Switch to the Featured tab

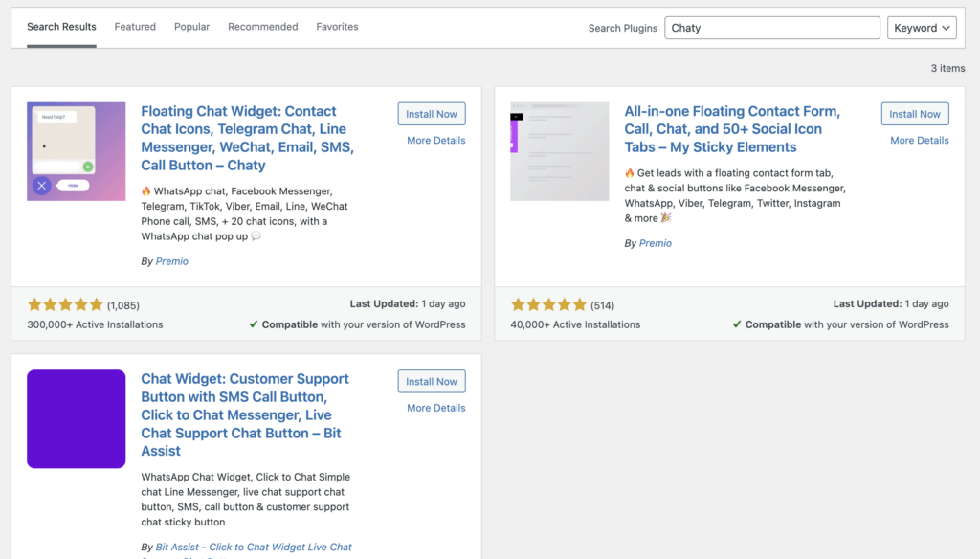tap(134, 27)
